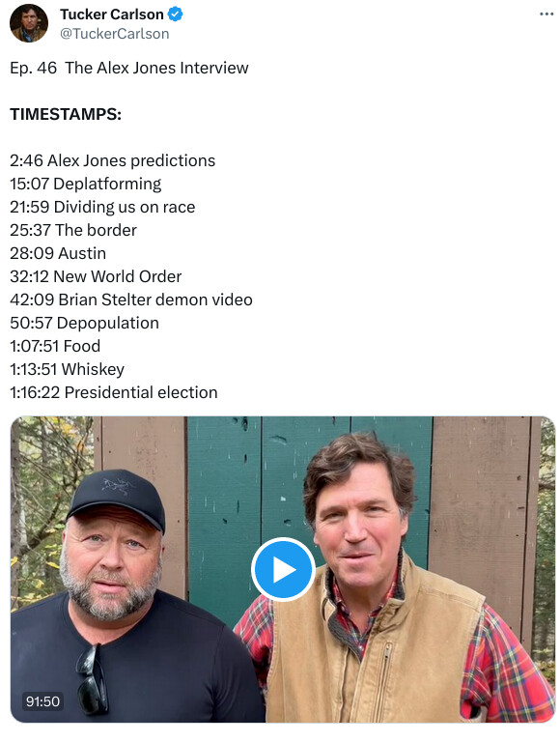The image size is (560, 742).
Task: Play the Alex Jones interview video
Action: [283, 569]
